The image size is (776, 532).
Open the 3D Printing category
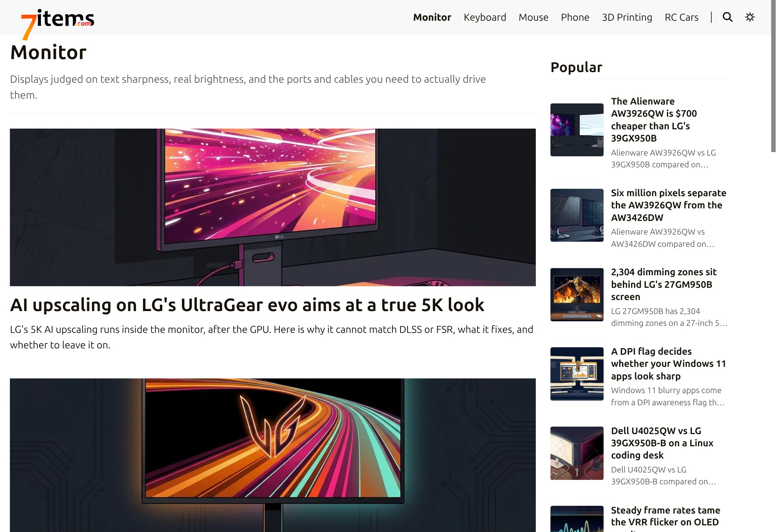click(x=627, y=17)
